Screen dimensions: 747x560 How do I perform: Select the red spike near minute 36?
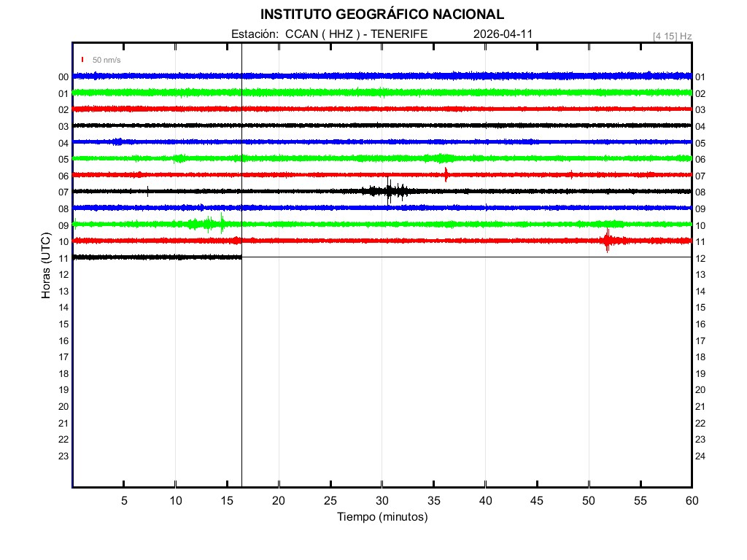[x=446, y=174]
